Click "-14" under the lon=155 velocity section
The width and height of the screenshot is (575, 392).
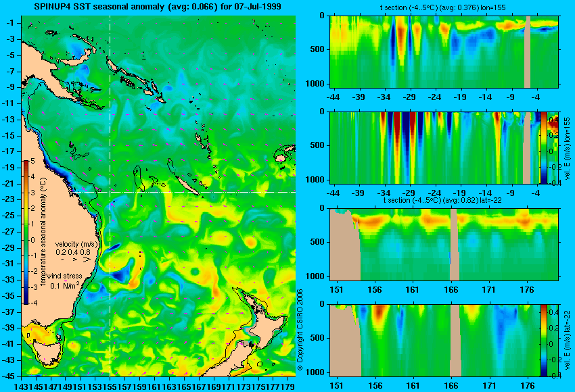point(485,193)
